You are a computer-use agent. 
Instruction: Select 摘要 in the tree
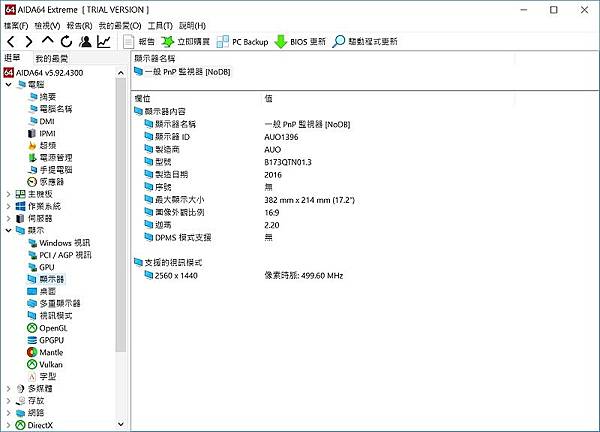42,97
